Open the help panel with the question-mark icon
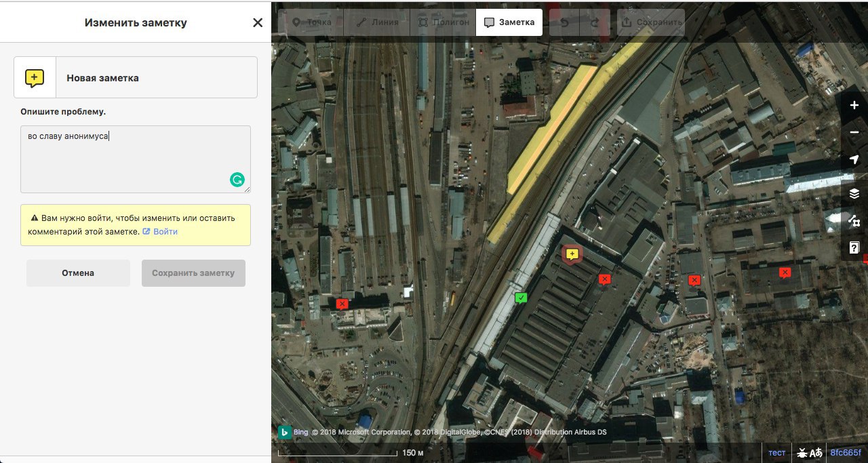The image size is (868, 463). [x=854, y=247]
